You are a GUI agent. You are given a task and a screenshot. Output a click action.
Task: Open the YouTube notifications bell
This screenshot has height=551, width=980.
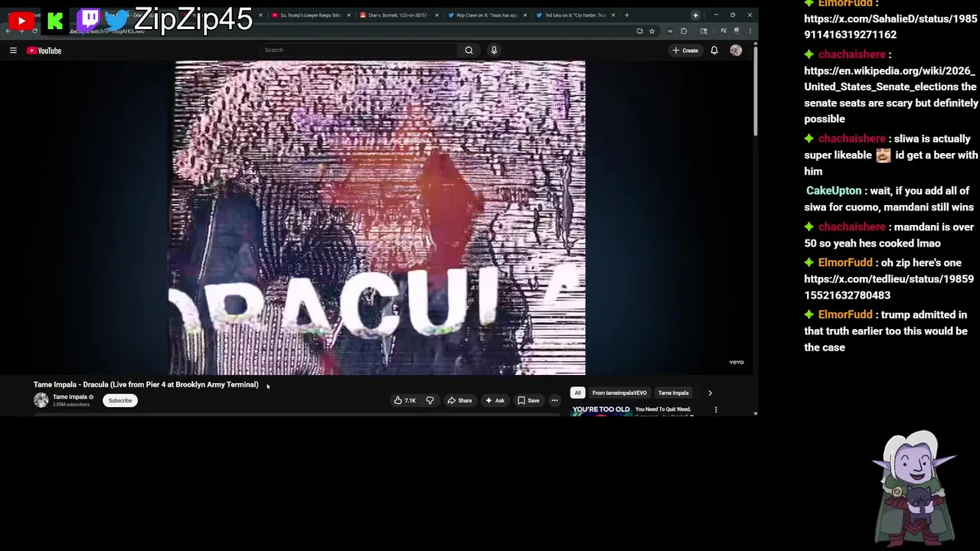714,51
